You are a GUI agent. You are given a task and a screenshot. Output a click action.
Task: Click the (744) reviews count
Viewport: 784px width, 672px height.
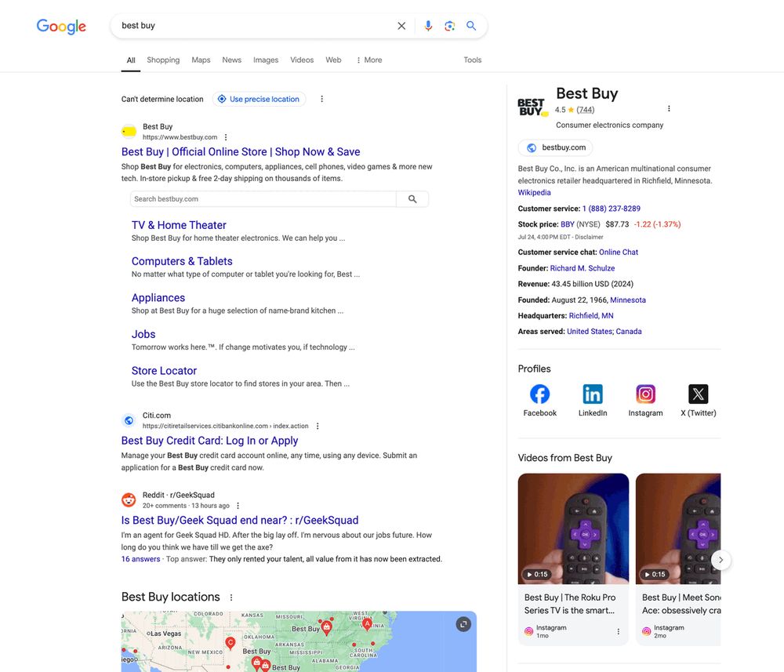[x=585, y=110]
